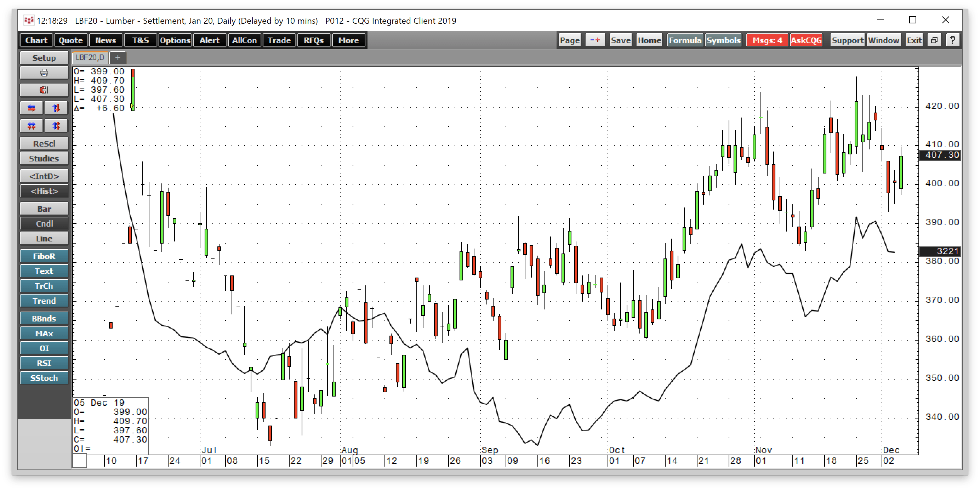Open the Quote menu

click(x=71, y=40)
